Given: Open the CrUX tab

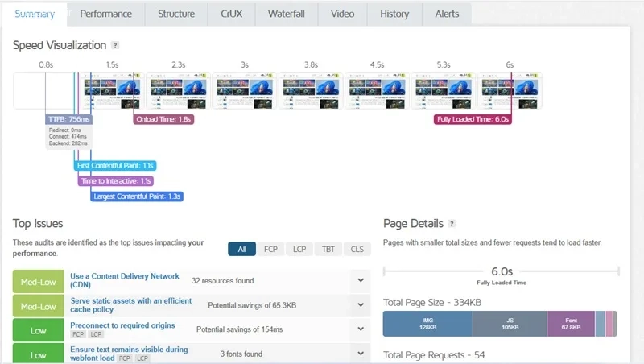Looking at the screenshot, I should coord(231,14).
